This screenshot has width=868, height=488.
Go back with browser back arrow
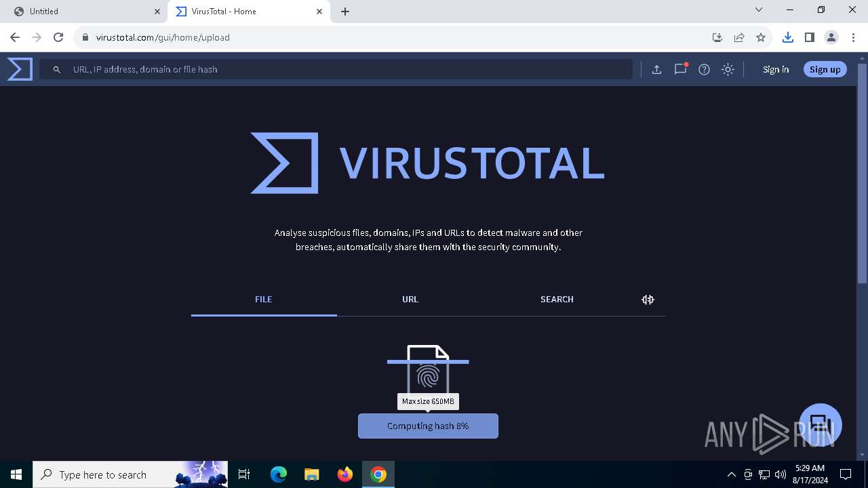click(15, 37)
